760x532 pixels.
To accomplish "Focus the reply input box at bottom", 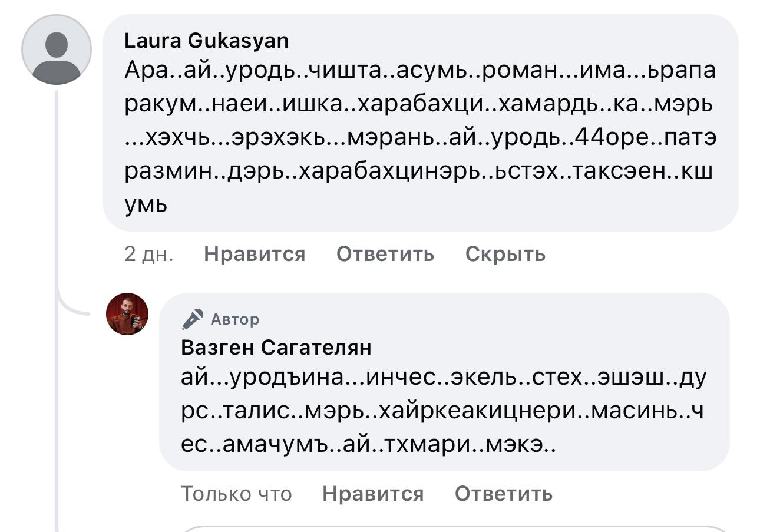I will pyautogui.click(x=454, y=528).
